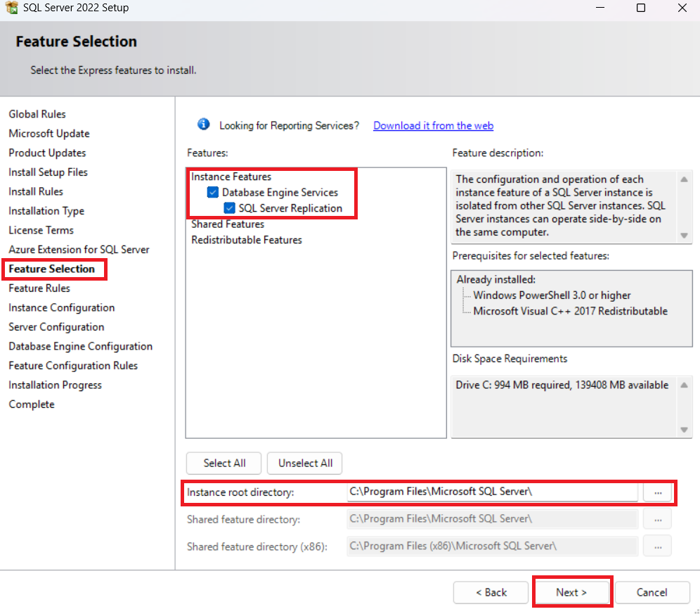
Task: Open the Download it from the web link
Action: click(433, 125)
